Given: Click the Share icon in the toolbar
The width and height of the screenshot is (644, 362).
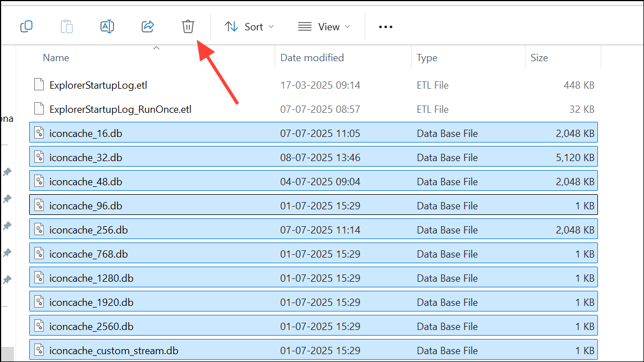Looking at the screenshot, I should [x=147, y=26].
